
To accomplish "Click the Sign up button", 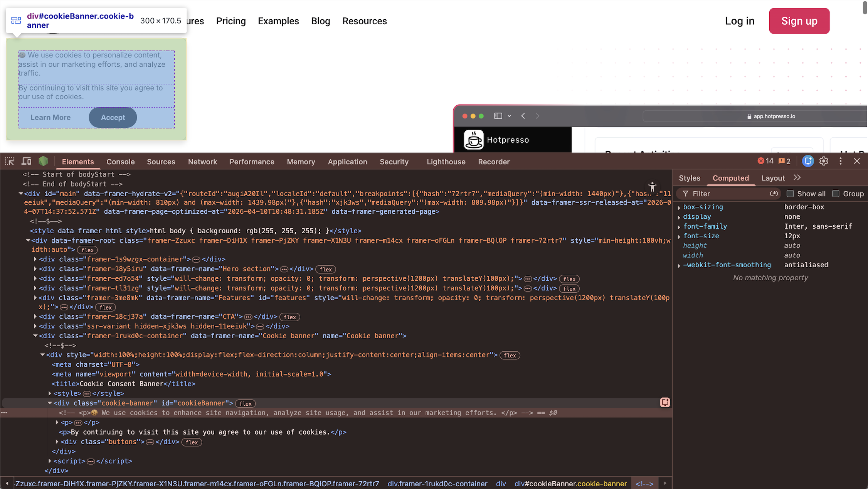I will [x=799, y=21].
